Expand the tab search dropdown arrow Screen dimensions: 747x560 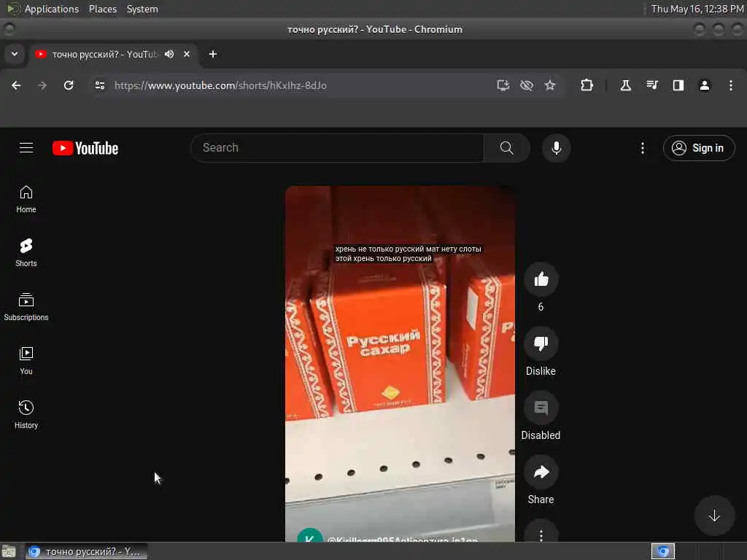point(15,54)
